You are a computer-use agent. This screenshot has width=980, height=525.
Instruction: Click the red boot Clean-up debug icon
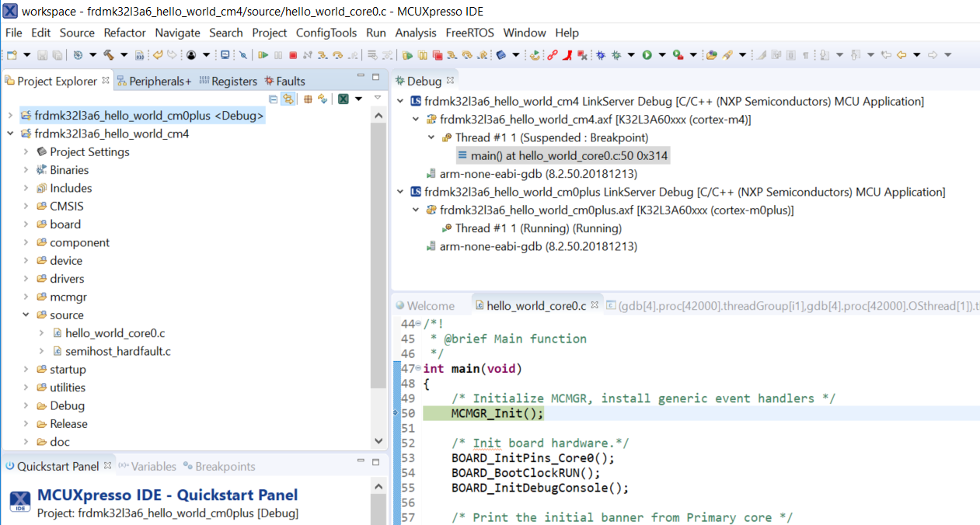tap(567, 55)
